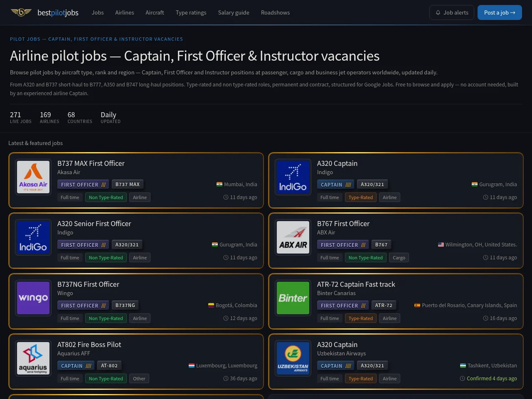Click the clock icon next to 36 days ago
This screenshot has height=399, width=532.
coord(226,378)
